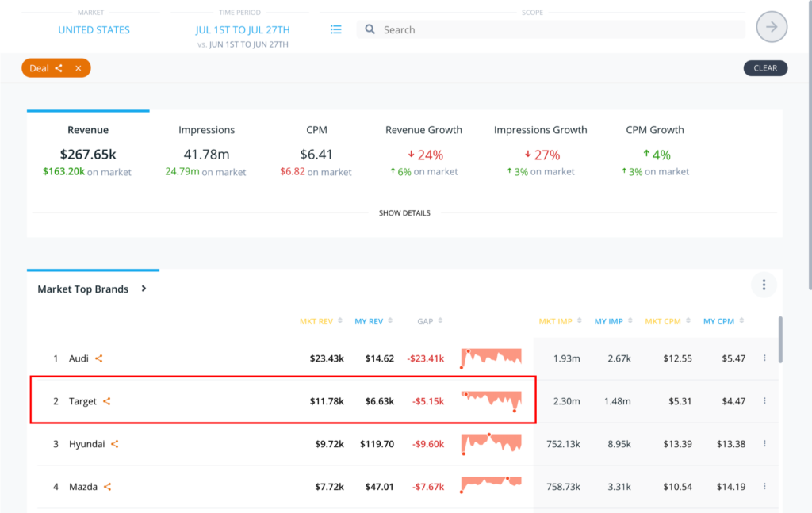Click the brands table scrollbar
The image size is (812, 513).
point(780,339)
